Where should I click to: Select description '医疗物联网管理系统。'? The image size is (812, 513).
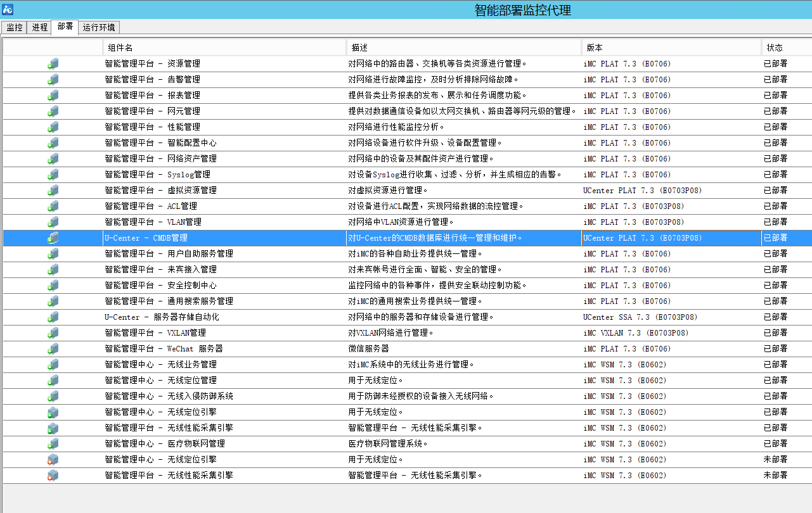point(388,443)
